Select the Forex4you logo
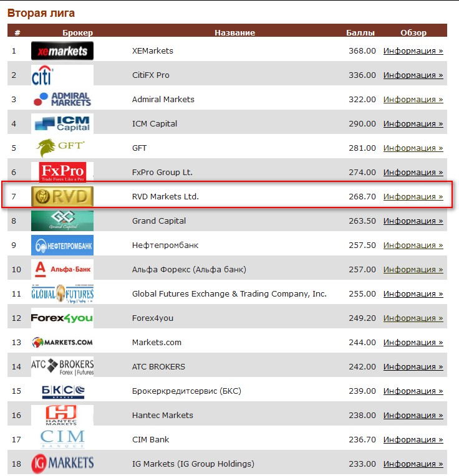459x476 pixels. (x=62, y=318)
